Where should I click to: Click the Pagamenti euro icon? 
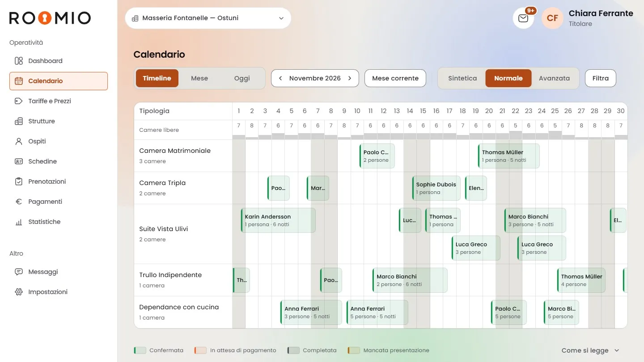click(19, 202)
